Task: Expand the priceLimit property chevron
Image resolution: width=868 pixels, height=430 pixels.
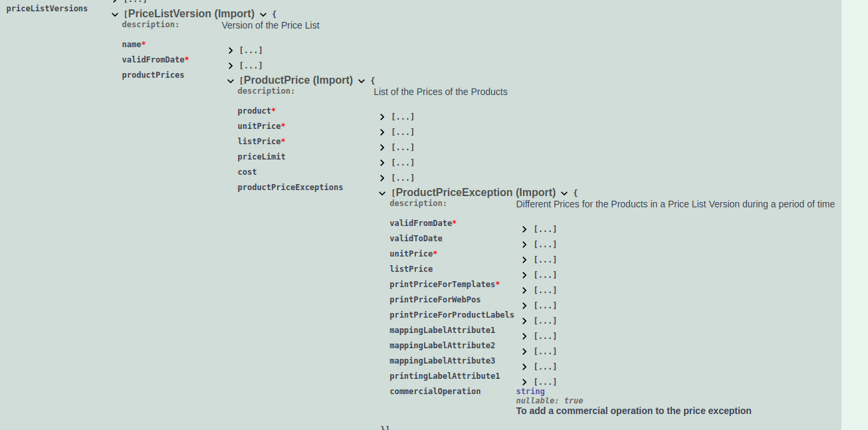Action: [382, 163]
